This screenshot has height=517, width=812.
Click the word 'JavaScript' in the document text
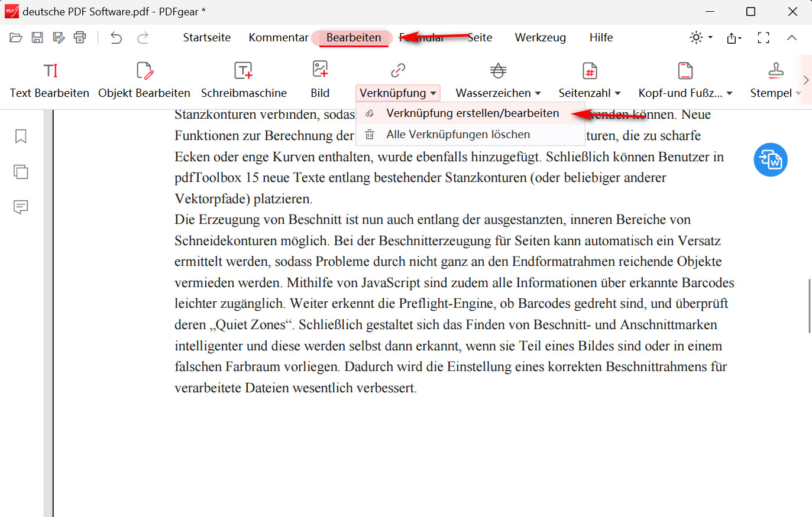pos(390,283)
